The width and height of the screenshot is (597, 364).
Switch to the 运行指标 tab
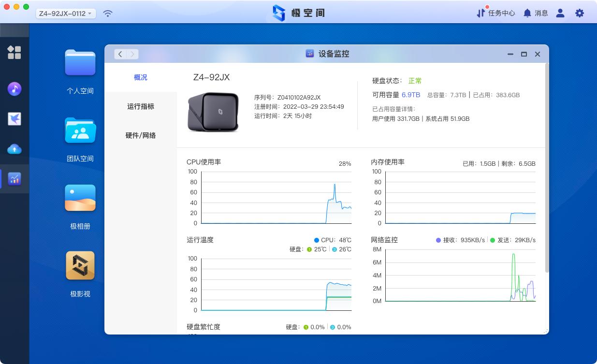pyautogui.click(x=141, y=106)
